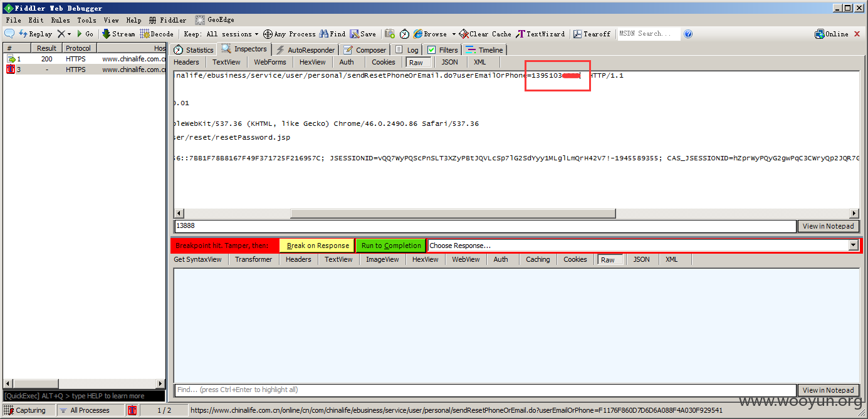Open the Browse dropdown arrow
The width and height of the screenshot is (868, 419).
click(454, 34)
